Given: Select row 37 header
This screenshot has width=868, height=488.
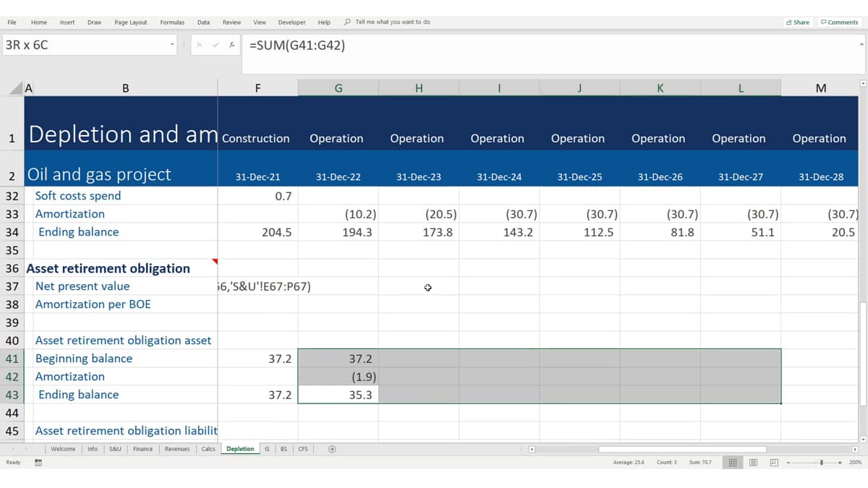Looking at the screenshot, I should pyautogui.click(x=12, y=286).
